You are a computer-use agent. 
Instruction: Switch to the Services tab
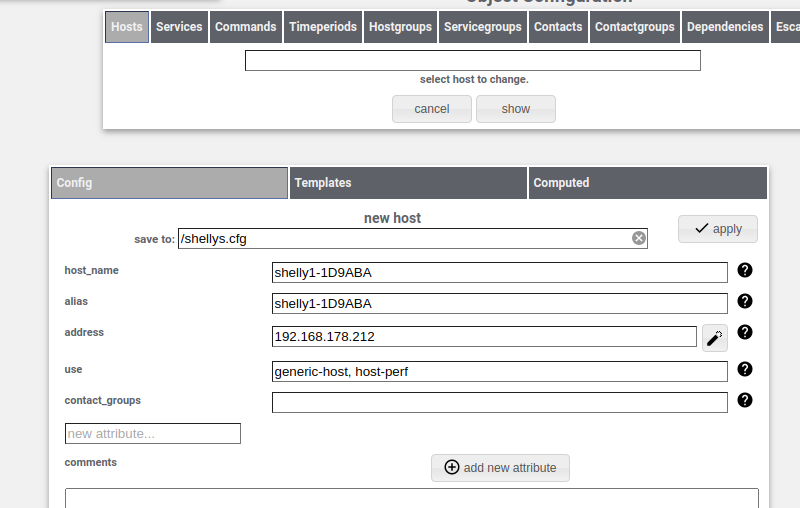click(x=179, y=27)
